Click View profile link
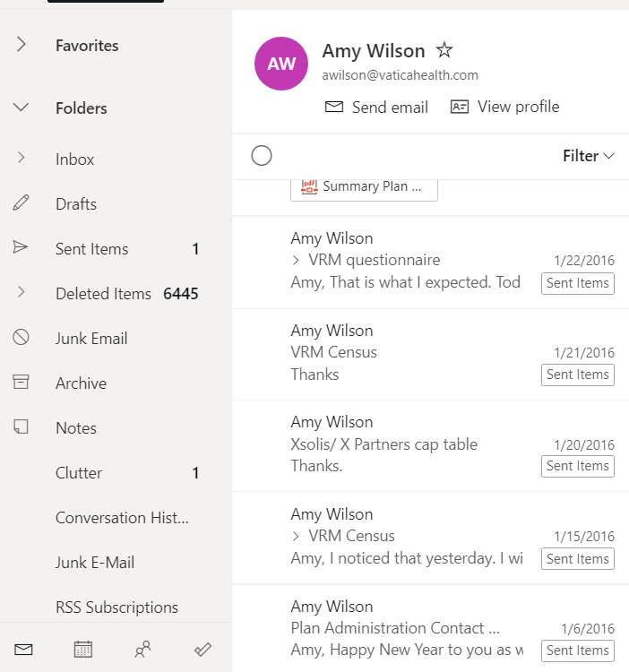This screenshot has width=629, height=672. point(504,107)
